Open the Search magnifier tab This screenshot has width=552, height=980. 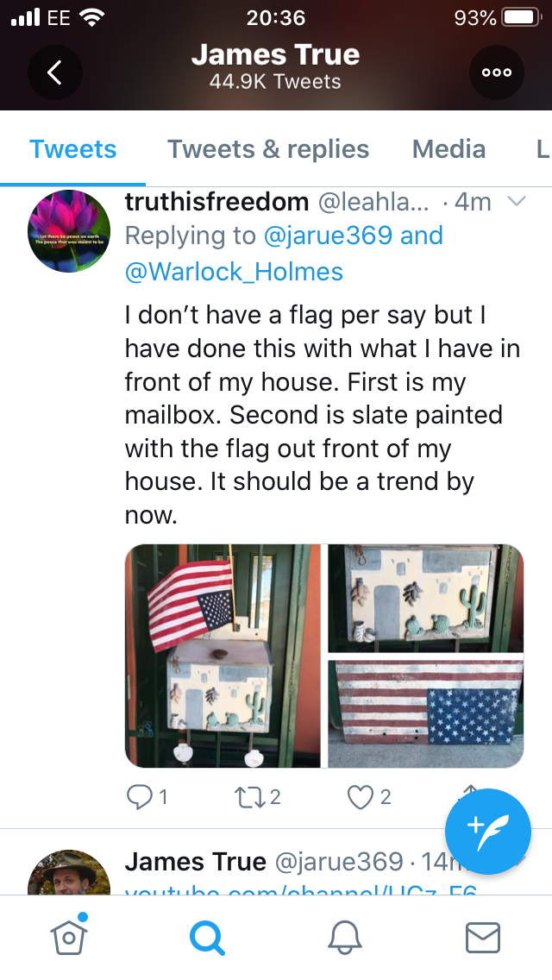[207, 938]
